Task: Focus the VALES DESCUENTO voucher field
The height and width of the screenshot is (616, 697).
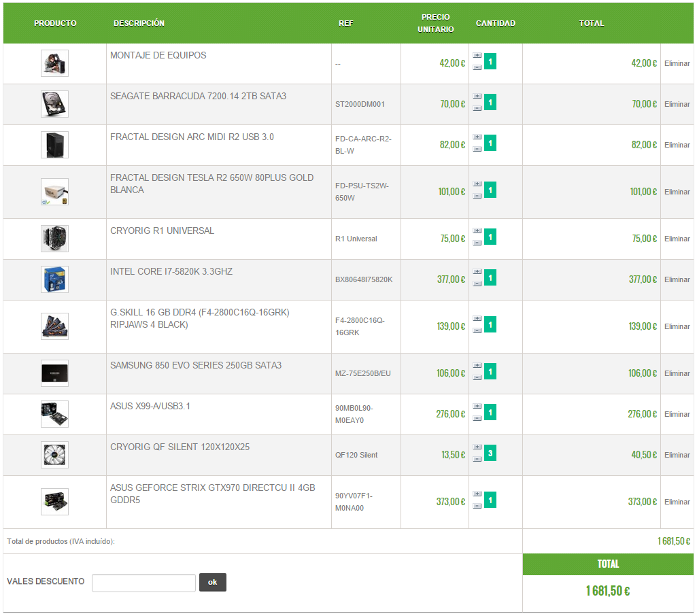Action: (143, 583)
